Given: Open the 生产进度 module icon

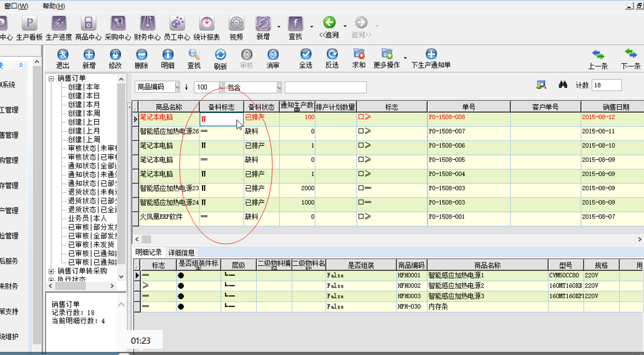Looking at the screenshot, I should pos(59,23).
